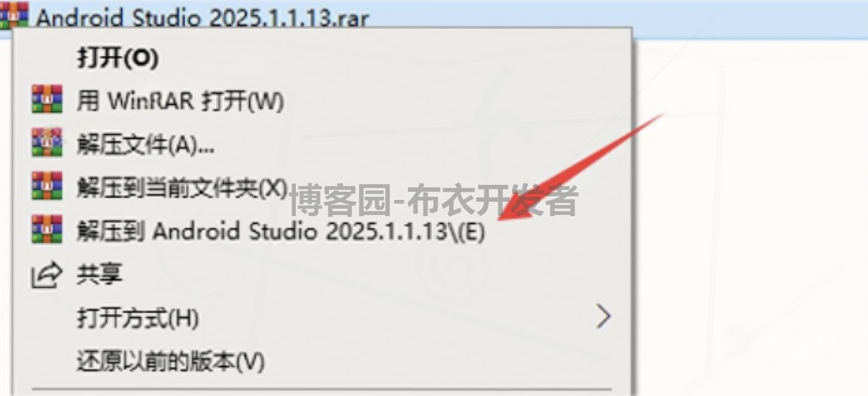Click the RAR archive file icon
This screenshot has height=396, width=868.
pyautogui.click(x=14, y=15)
